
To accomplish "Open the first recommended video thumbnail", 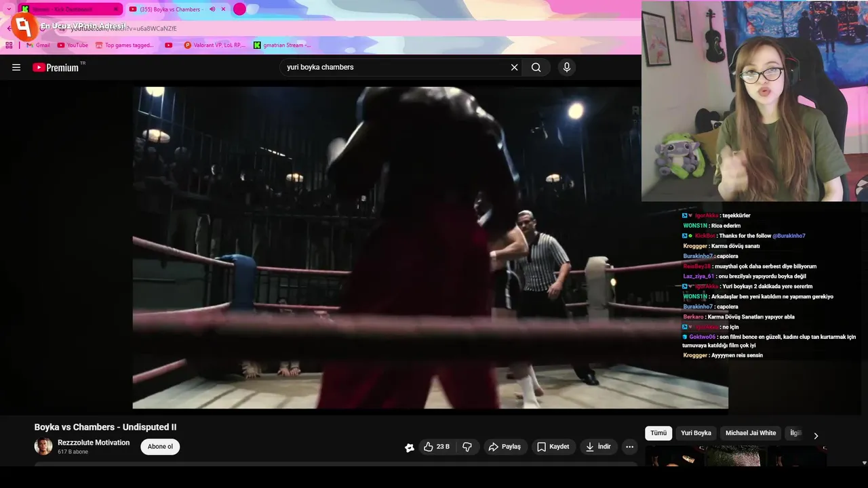I will click(x=736, y=456).
